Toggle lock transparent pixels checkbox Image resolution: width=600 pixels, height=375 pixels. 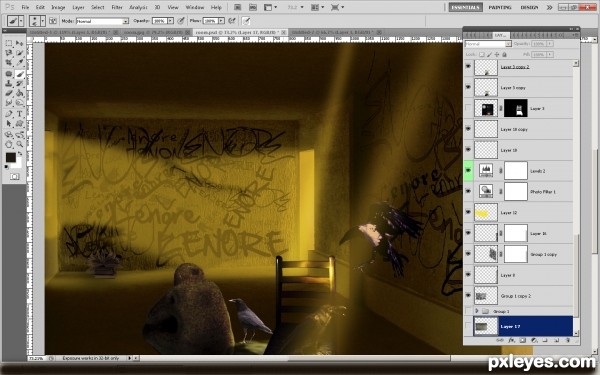click(x=482, y=55)
